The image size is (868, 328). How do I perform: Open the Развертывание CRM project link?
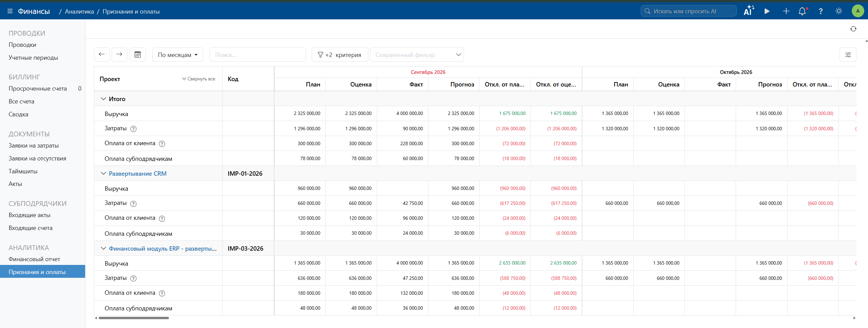138,174
